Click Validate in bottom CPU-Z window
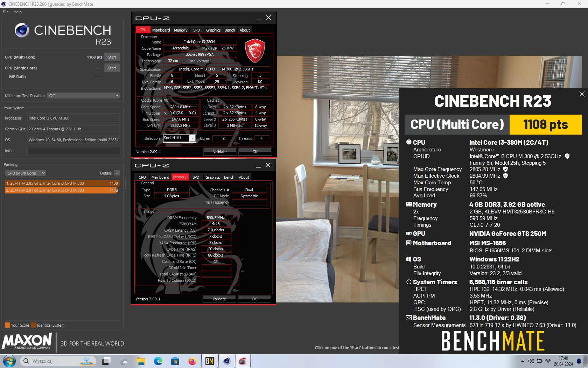This screenshot has width=588, height=368. click(219, 299)
